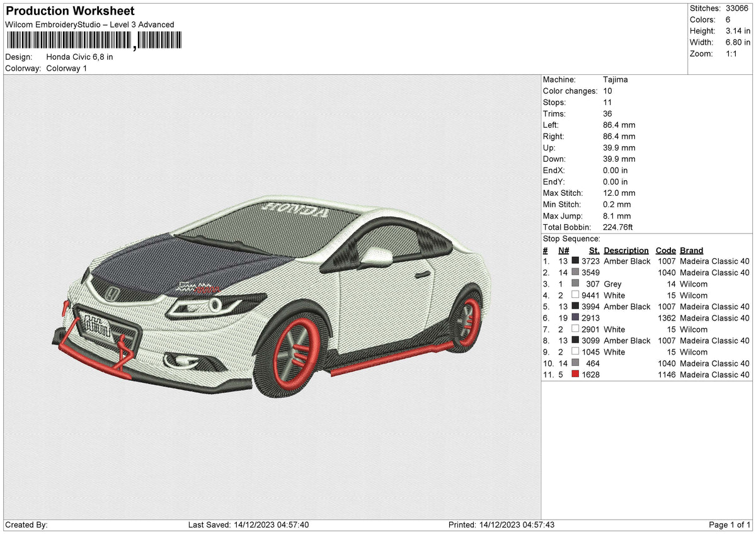Click the swatch next to 307 Grey
756x534 pixels.
coord(575,284)
